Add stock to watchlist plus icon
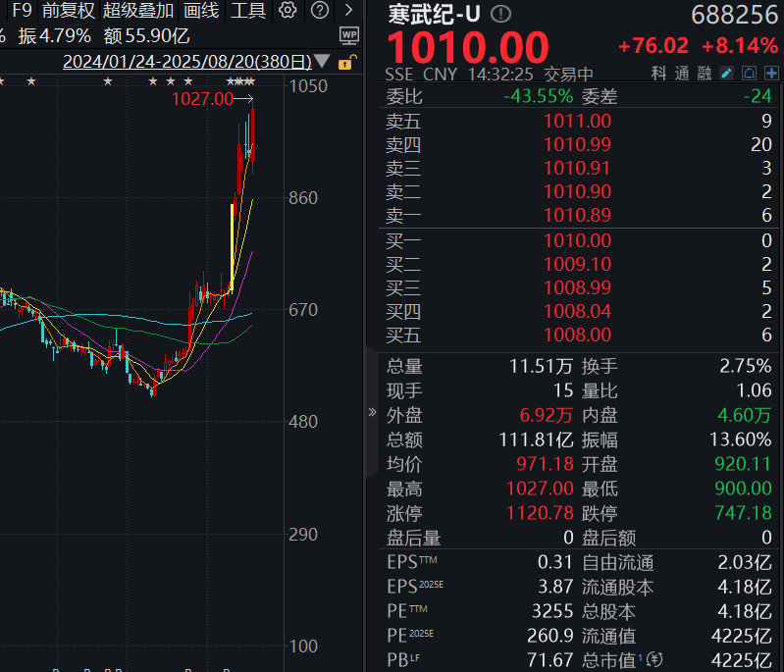Image resolution: width=784 pixels, height=672 pixels. (771, 74)
